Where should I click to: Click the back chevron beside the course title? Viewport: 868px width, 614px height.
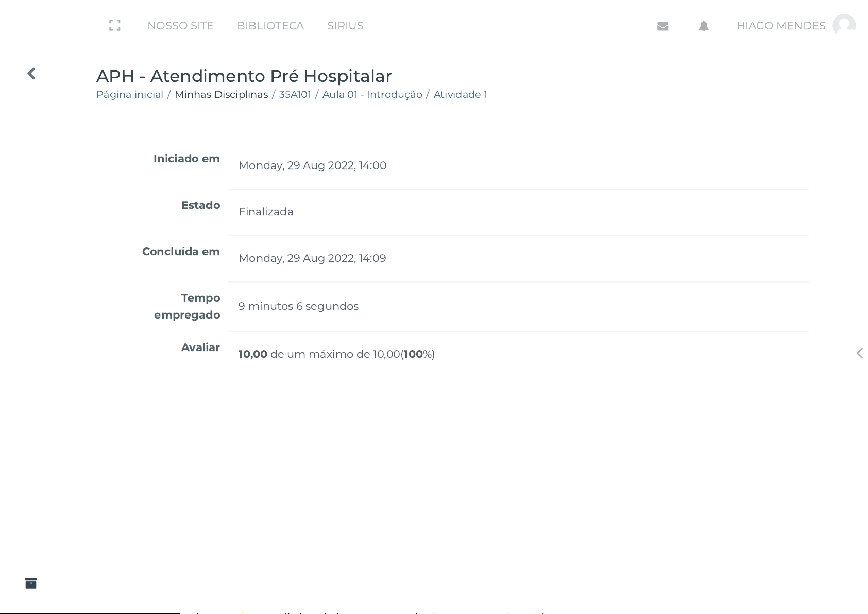[x=31, y=73]
